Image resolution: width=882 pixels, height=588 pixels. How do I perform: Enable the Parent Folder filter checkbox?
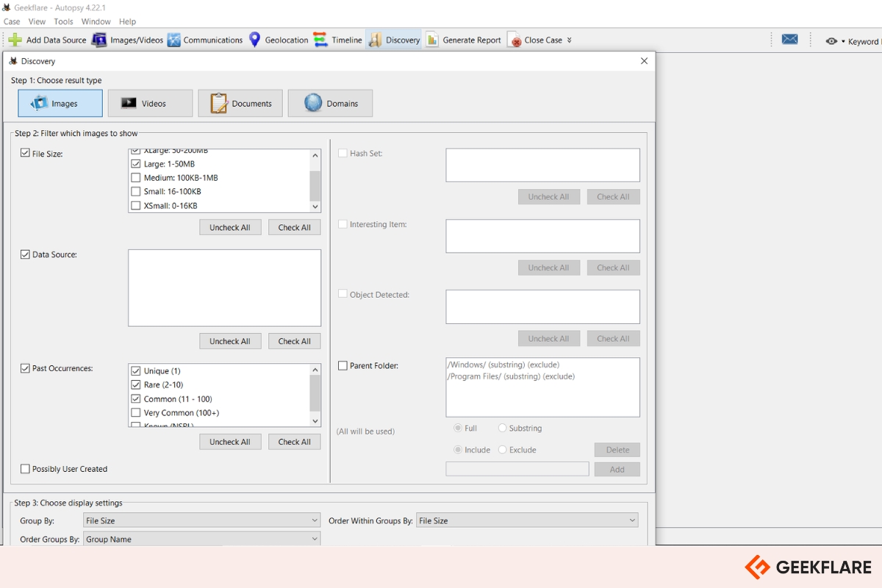tap(343, 365)
